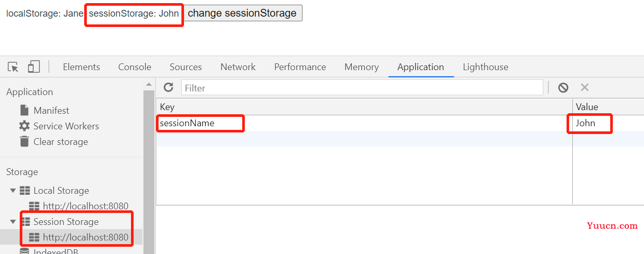Image resolution: width=644 pixels, height=254 pixels.
Task: Click into the Filter input field
Action: [362, 88]
